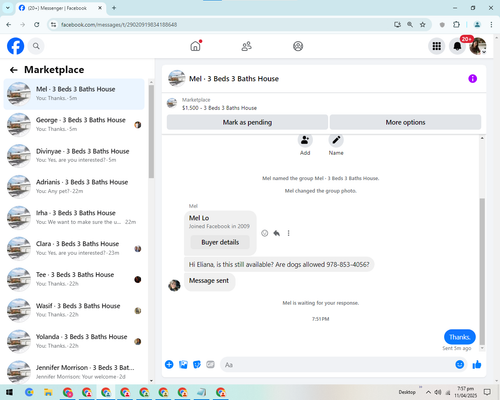This screenshot has height=400, width=500.
Task: Open conversation information purple icon
Action: pos(472,79)
